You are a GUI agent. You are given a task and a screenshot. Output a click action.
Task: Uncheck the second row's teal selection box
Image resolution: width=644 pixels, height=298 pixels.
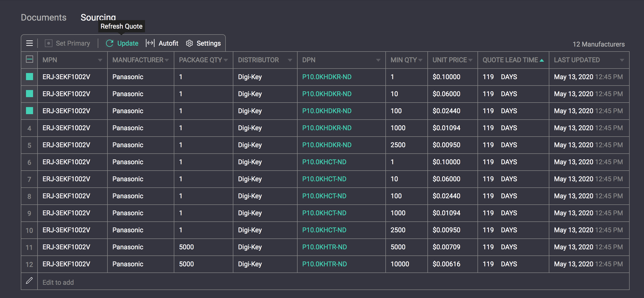[x=30, y=94]
